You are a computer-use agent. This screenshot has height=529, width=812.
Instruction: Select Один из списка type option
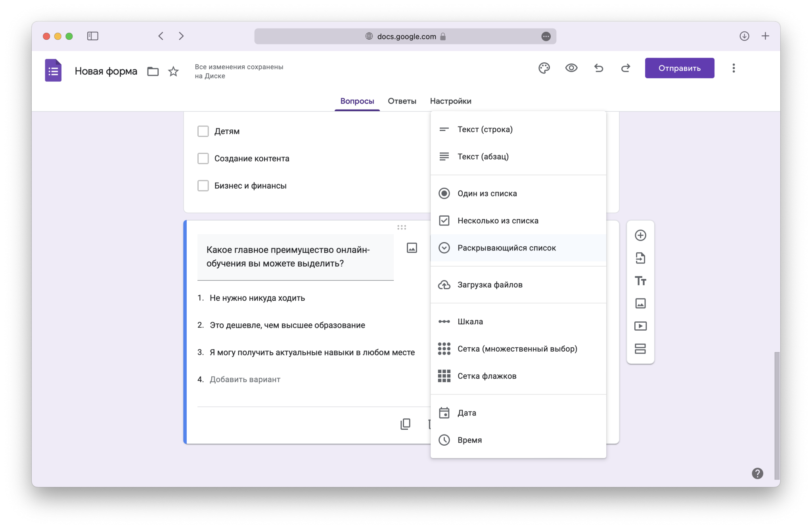click(x=487, y=194)
